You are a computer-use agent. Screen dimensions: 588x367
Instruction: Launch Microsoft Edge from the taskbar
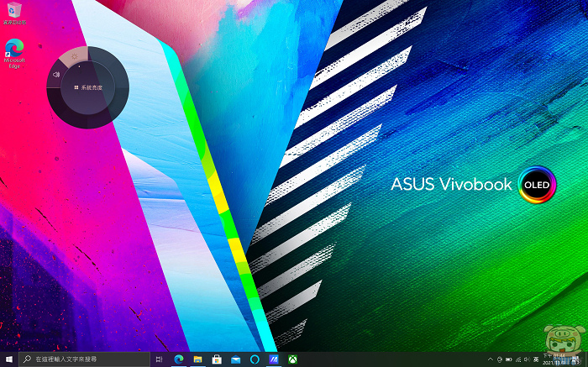[x=179, y=359]
